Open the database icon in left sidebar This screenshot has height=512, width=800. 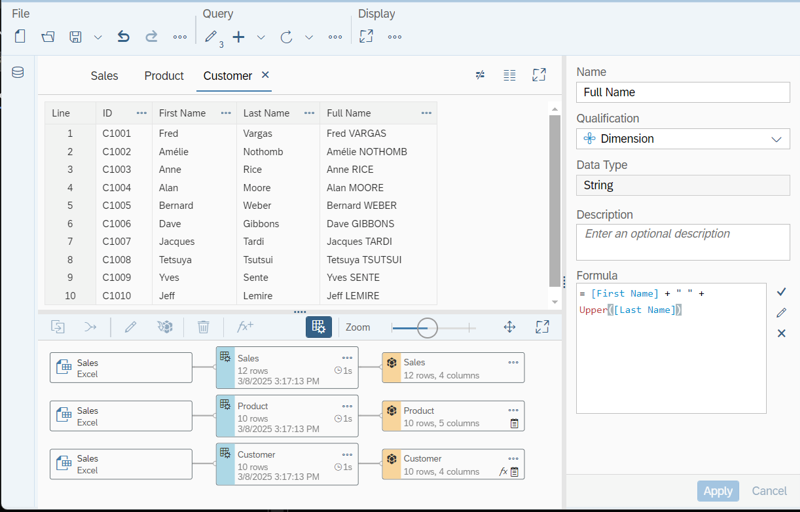point(17,73)
